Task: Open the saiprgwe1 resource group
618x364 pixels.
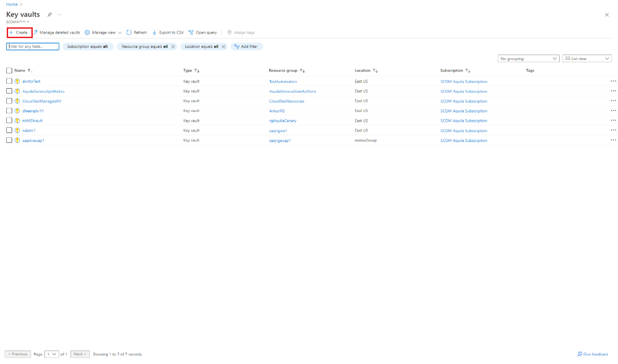Action: pyautogui.click(x=278, y=131)
